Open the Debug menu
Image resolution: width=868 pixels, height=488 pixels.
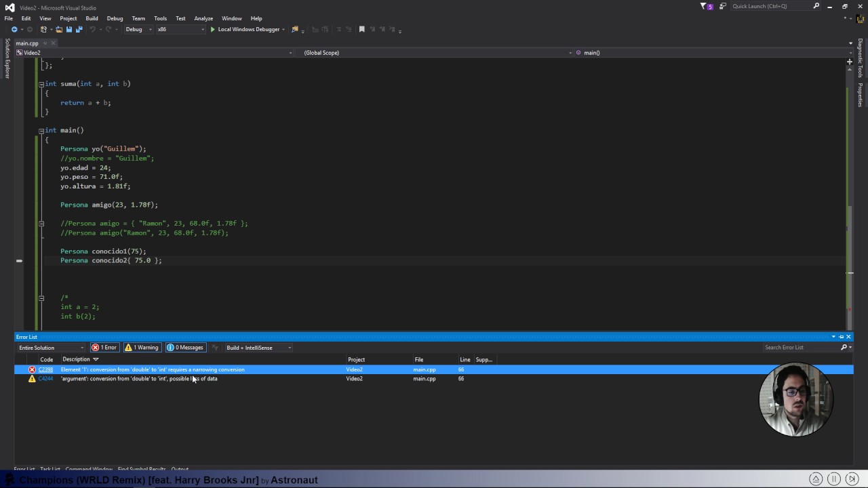tap(115, 18)
